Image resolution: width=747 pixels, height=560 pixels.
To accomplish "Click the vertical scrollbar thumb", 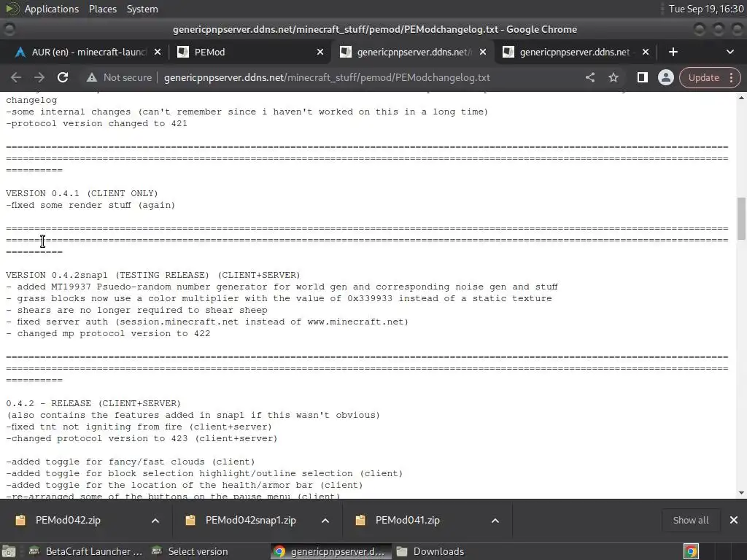I will pyautogui.click(x=741, y=219).
